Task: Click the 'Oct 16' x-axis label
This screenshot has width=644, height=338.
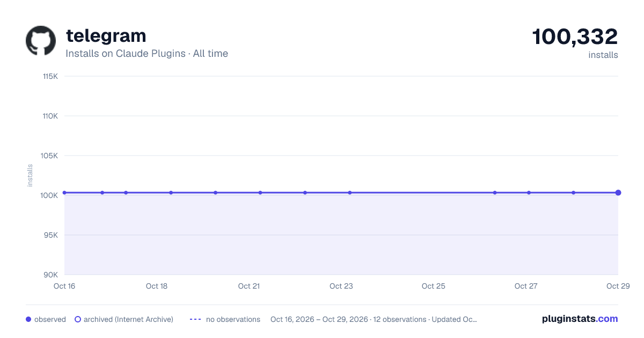Action: click(64, 286)
